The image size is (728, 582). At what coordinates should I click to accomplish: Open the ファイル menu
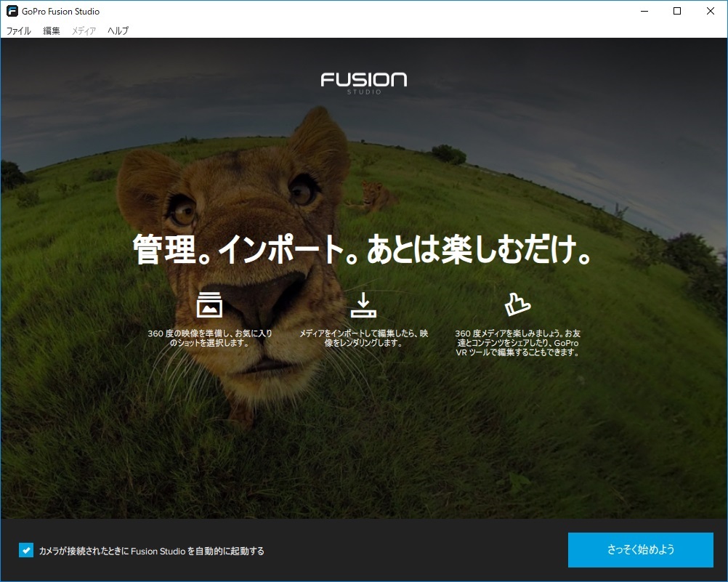pos(17,31)
